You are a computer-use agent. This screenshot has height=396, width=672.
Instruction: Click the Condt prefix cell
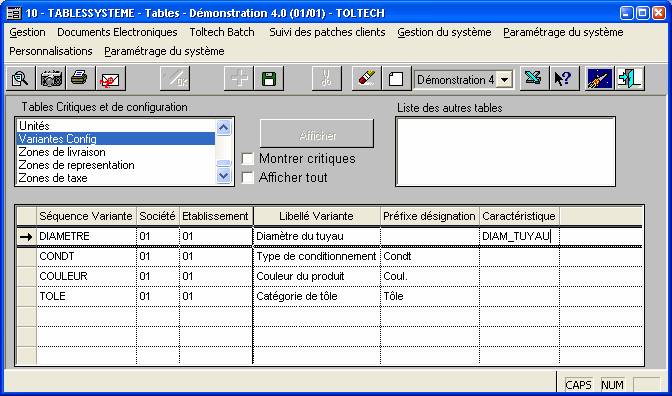[x=429, y=256]
